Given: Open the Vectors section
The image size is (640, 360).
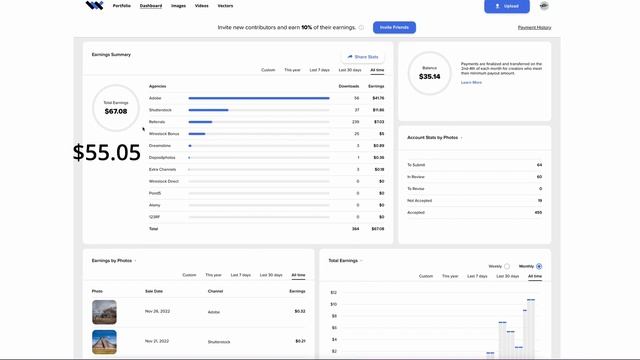Looking at the screenshot, I should (225, 6).
